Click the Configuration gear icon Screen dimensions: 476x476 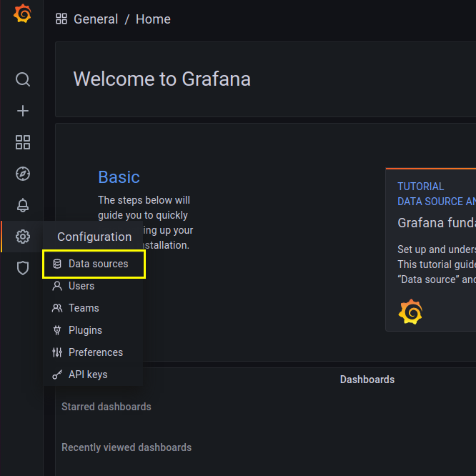23,237
